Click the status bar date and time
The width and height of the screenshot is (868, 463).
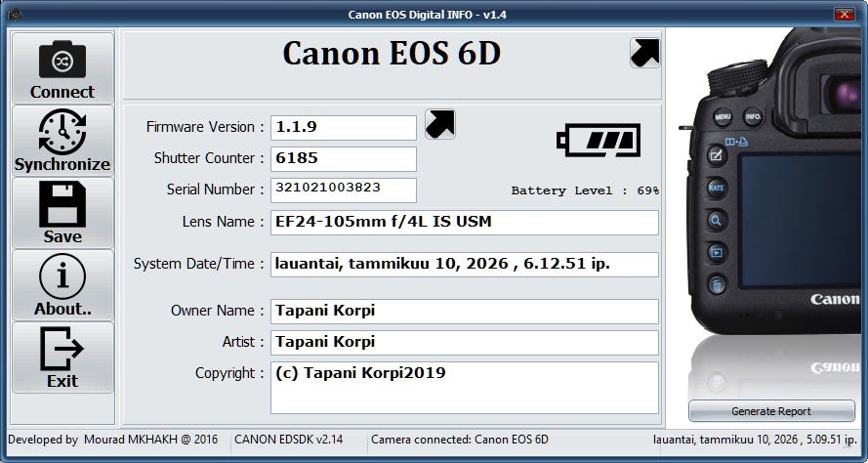(755, 440)
